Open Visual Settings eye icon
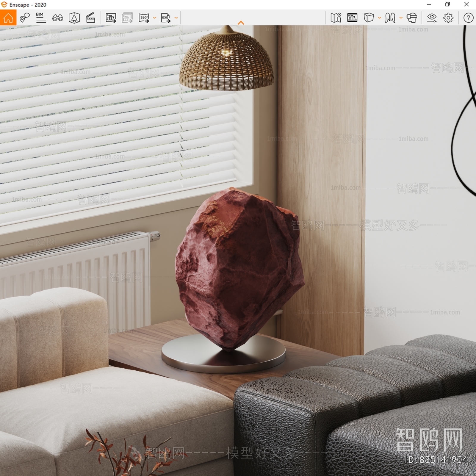Viewport: 476px width, 476px height. 432,18
